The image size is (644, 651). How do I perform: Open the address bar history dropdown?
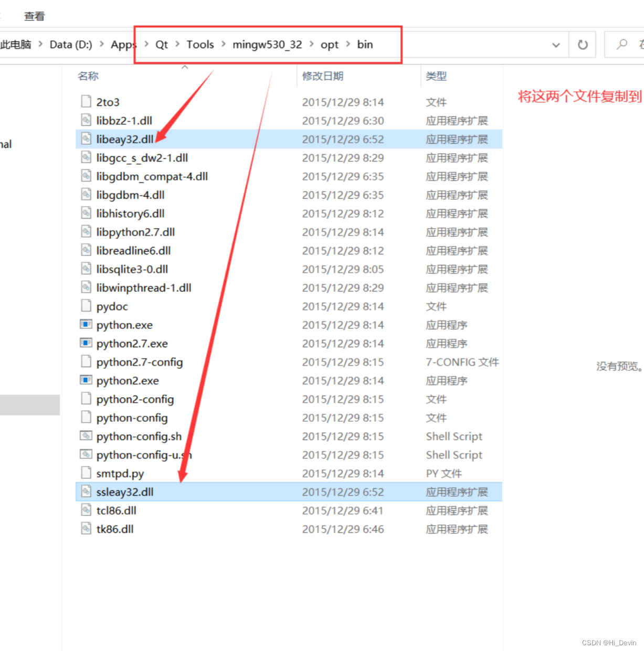[556, 45]
